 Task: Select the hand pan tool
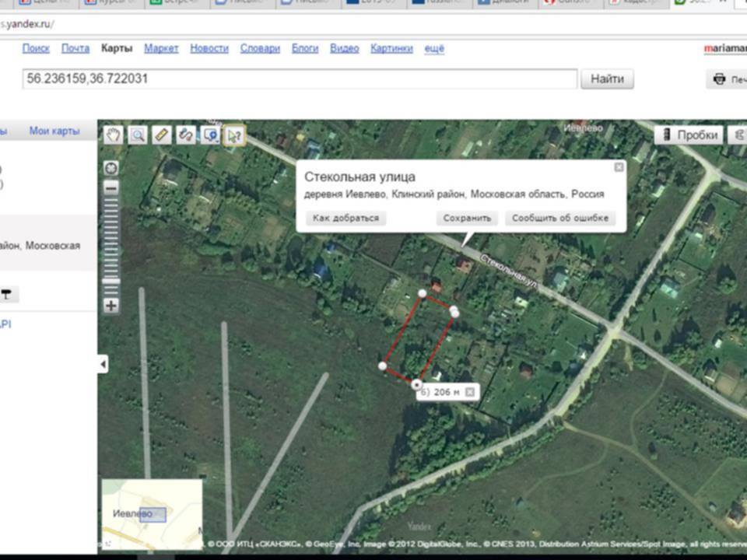pyautogui.click(x=114, y=135)
